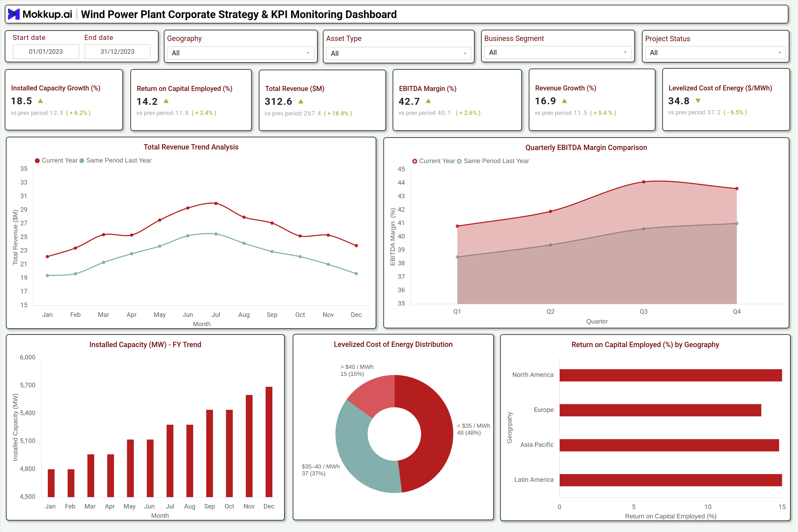Click the End date field 31/12/2023
The width and height of the screenshot is (798, 532).
point(117,52)
